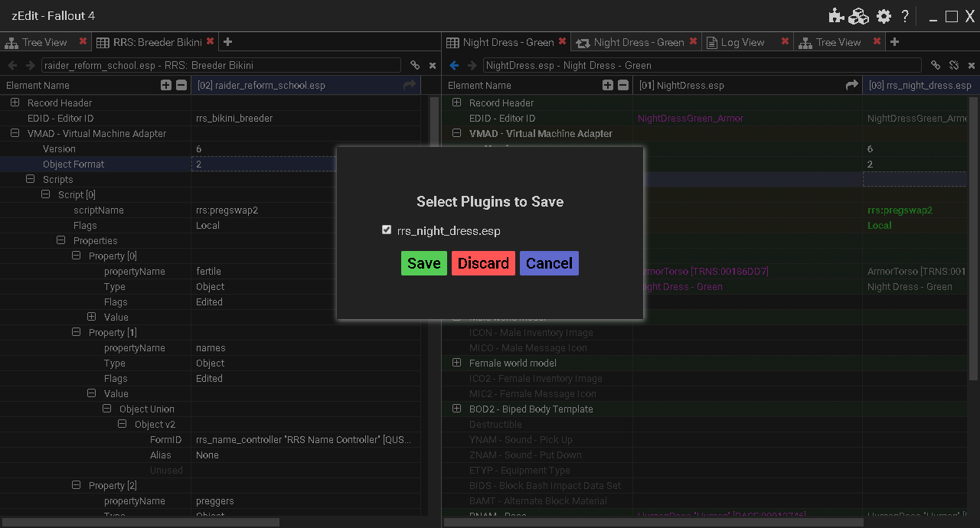Expand all elements in right pane
The image size is (980, 528).
608,85
